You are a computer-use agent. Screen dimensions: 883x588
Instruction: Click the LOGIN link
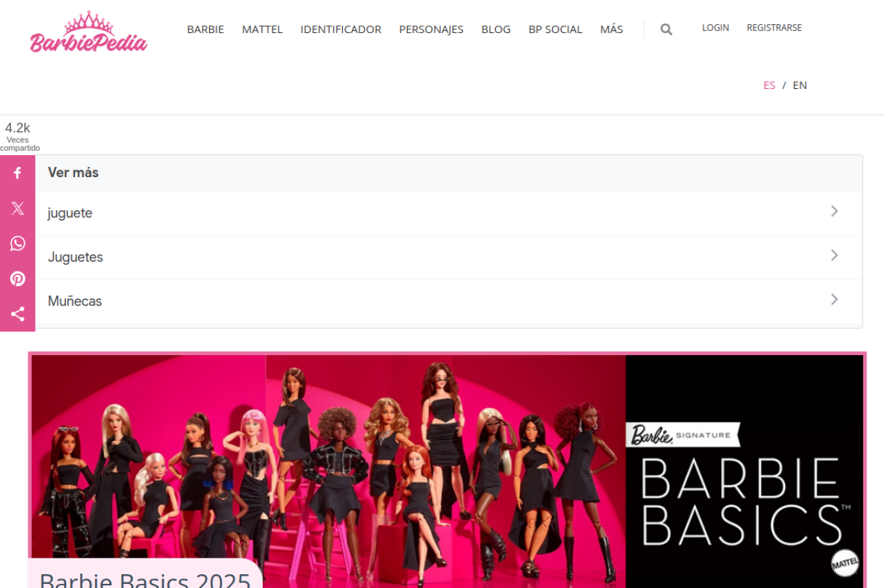point(715,28)
